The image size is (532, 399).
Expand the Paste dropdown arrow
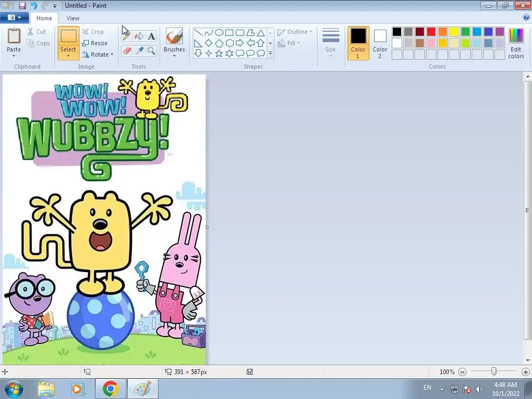click(14, 56)
